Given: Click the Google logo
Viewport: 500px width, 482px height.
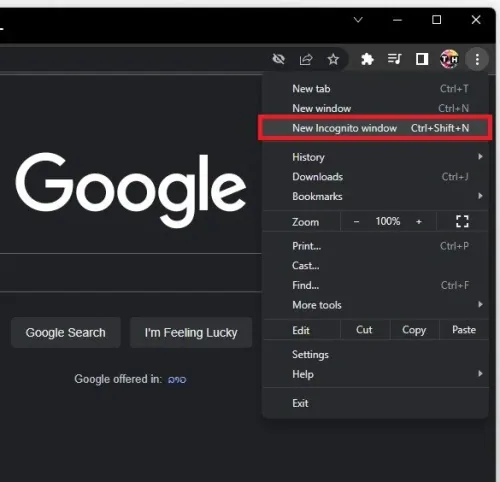Looking at the screenshot, I should tap(131, 190).
